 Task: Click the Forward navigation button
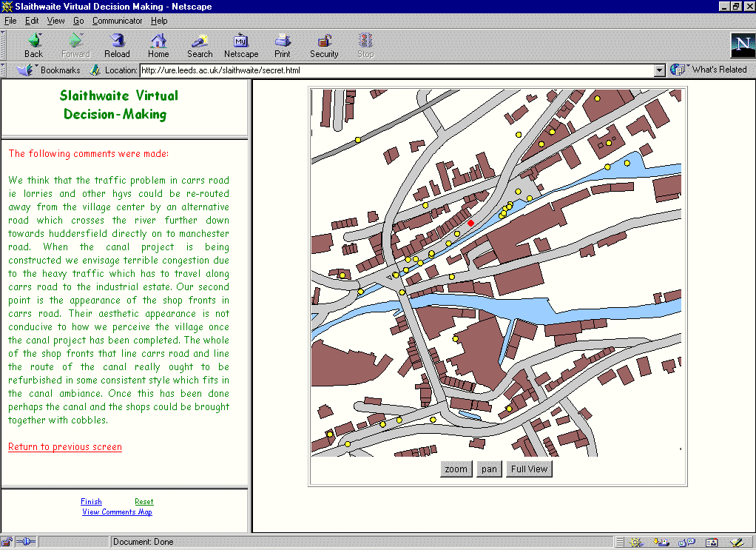(75, 46)
